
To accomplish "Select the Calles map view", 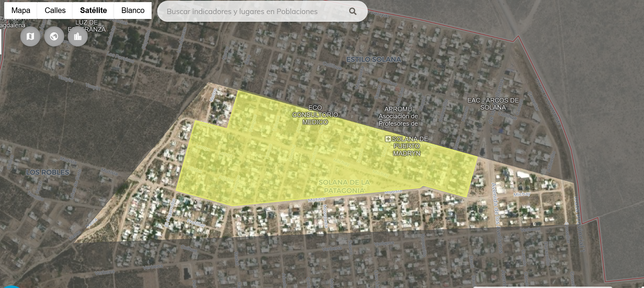I will click(x=55, y=11).
